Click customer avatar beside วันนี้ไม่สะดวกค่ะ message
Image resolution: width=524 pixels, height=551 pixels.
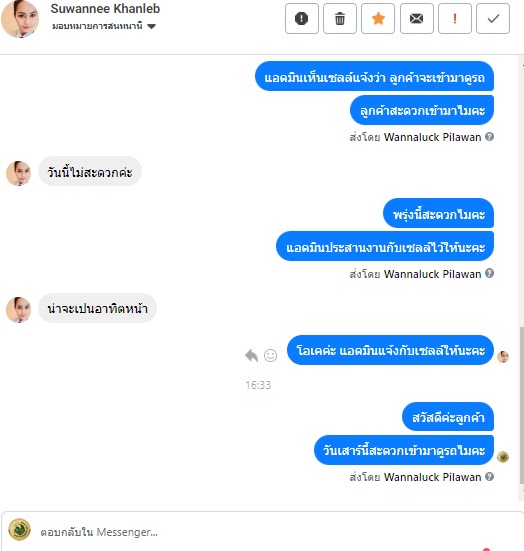pos(19,173)
